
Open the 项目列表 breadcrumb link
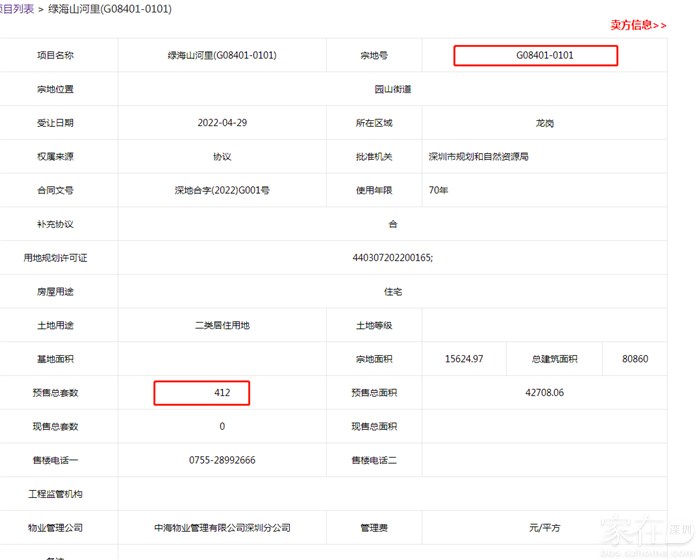[16, 9]
